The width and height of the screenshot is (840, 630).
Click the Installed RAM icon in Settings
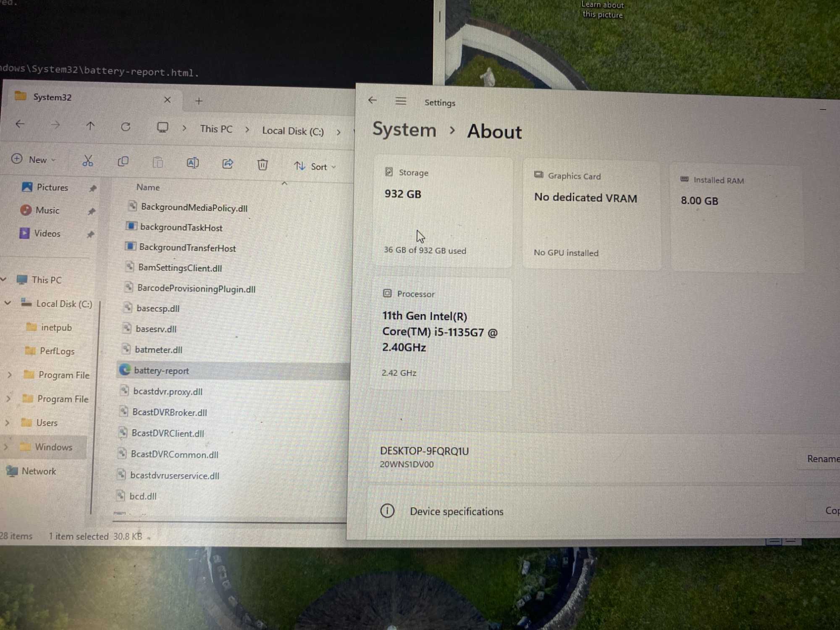685,179
